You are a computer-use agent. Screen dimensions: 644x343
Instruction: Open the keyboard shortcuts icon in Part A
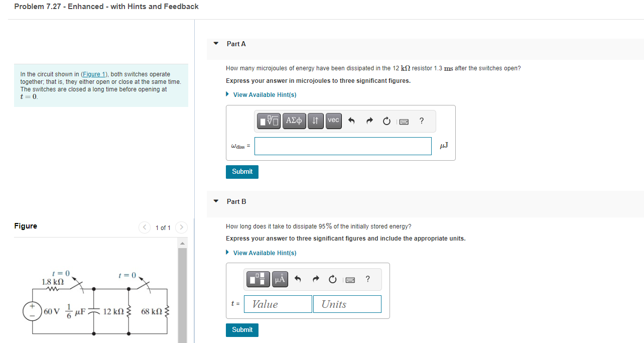(x=404, y=121)
